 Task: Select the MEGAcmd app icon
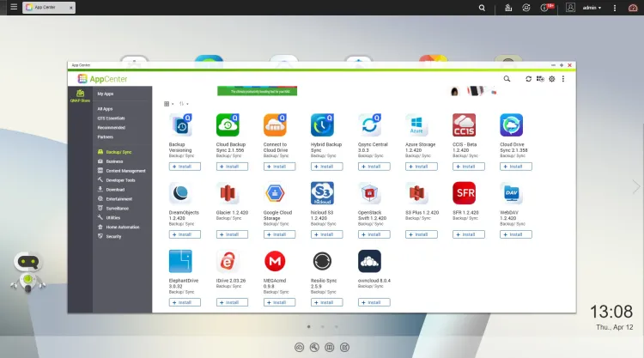pyautogui.click(x=275, y=262)
